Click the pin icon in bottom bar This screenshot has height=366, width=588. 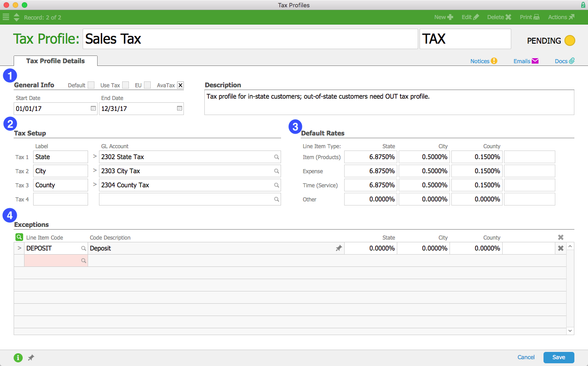(x=31, y=358)
